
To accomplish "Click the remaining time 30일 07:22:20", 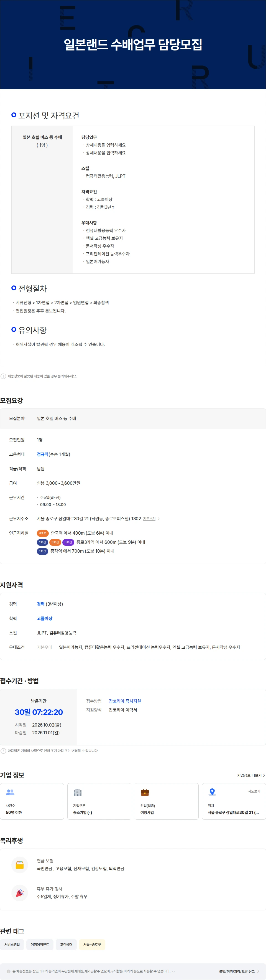I will 39,712.
